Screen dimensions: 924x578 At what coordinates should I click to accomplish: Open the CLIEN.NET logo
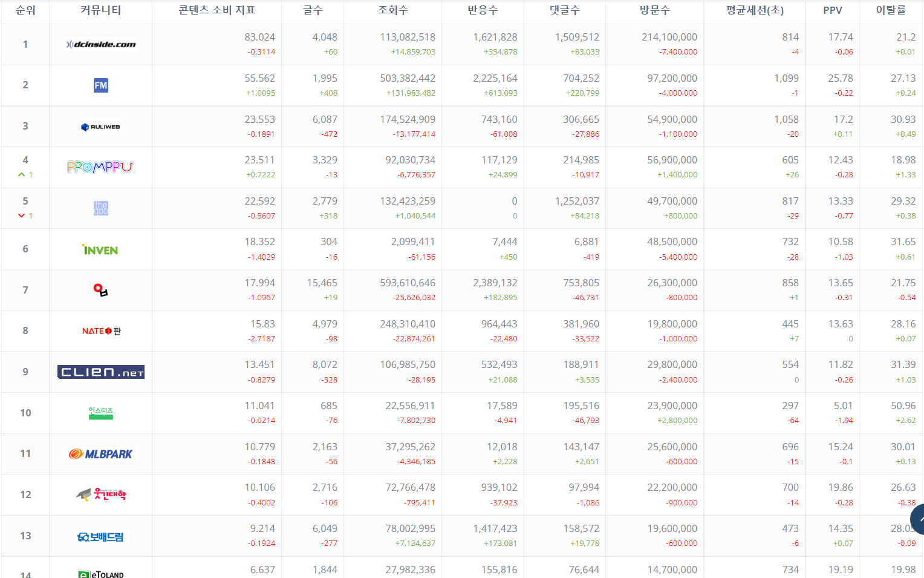point(101,372)
